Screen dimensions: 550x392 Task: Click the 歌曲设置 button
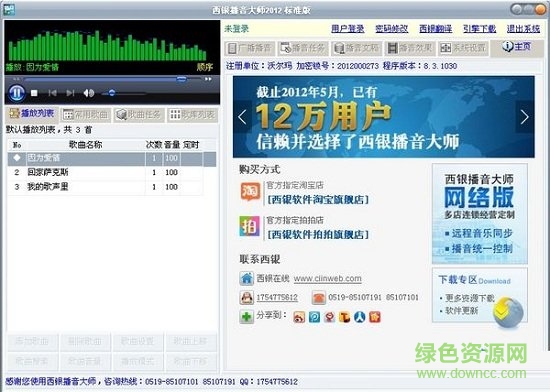(x=138, y=341)
